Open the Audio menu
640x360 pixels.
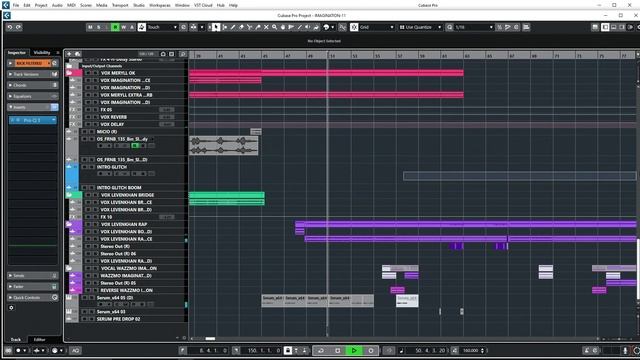coord(57,5)
